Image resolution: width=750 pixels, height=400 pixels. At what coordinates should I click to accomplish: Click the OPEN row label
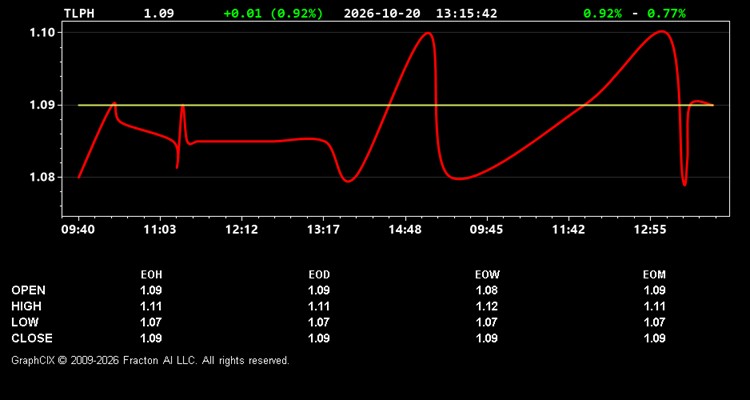coord(29,290)
